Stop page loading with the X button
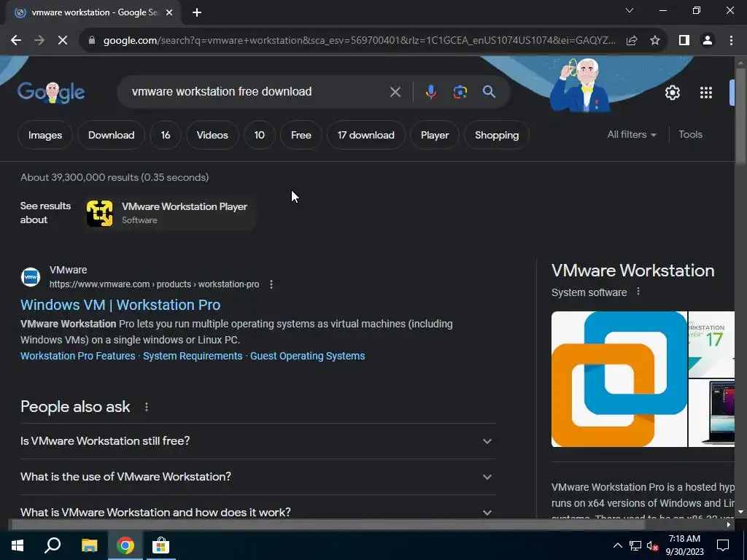This screenshot has width=747, height=560. pyautogui.click(x=63, y=41)
